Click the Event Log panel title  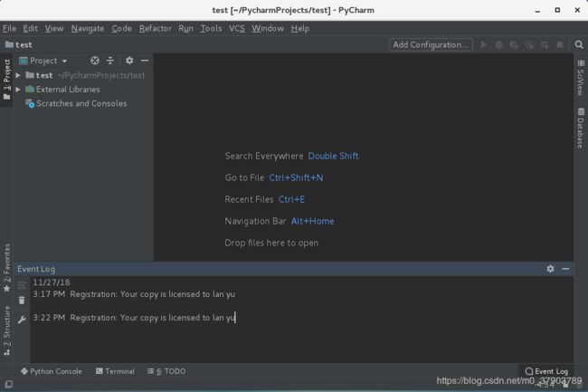[36, 269]
